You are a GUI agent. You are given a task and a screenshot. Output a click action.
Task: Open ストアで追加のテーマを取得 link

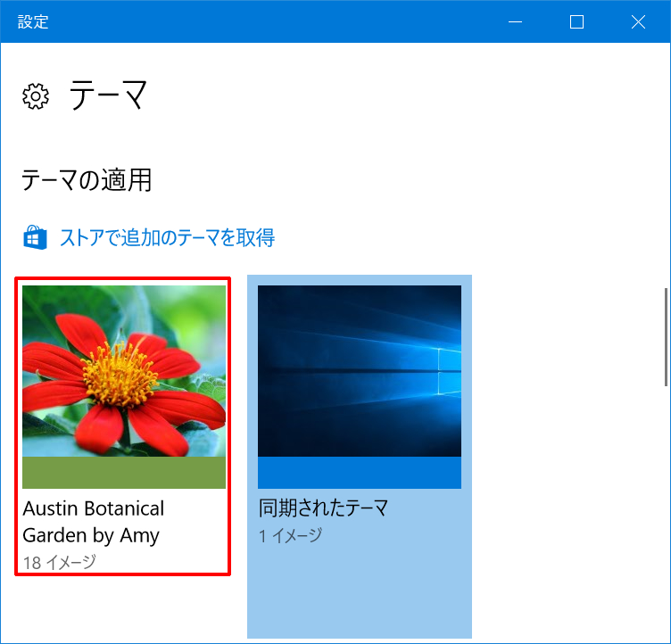point(168,237)
